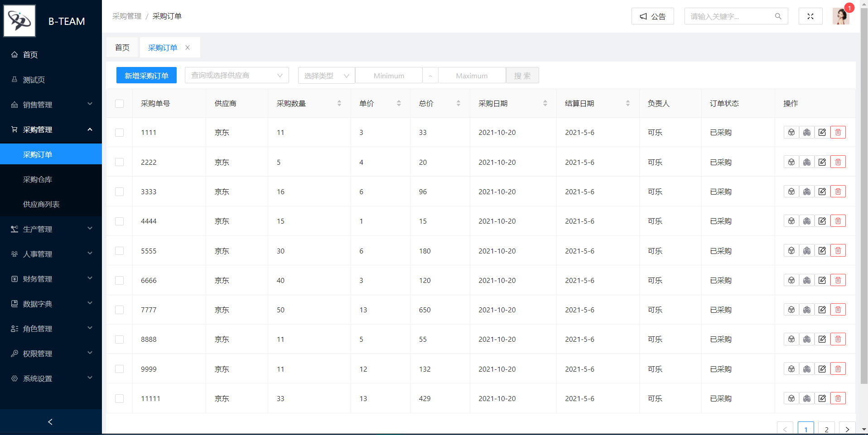Click the cube icon for order 7777
Screen dimensions: 868x435
(x=791, y=310)
